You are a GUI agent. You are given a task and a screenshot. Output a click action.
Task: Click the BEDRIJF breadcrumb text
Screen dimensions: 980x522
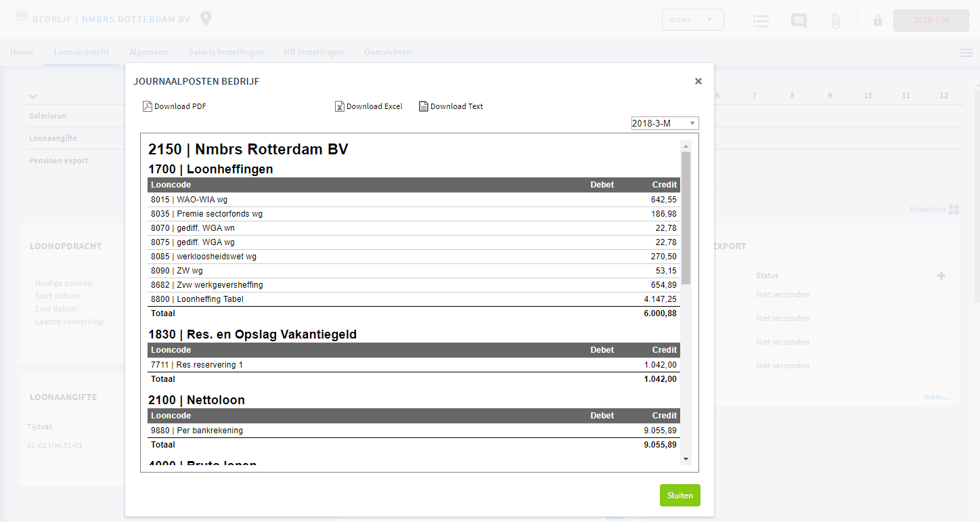click(53, 20)
